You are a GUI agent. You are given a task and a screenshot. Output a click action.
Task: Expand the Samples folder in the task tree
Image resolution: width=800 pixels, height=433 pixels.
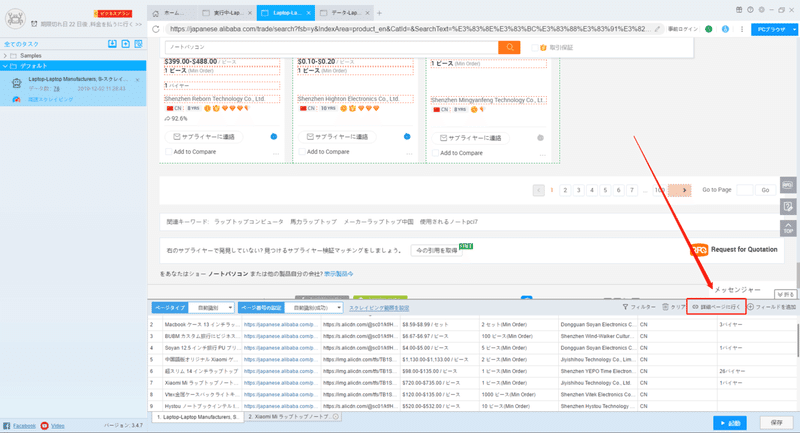(x=5, y=56)
